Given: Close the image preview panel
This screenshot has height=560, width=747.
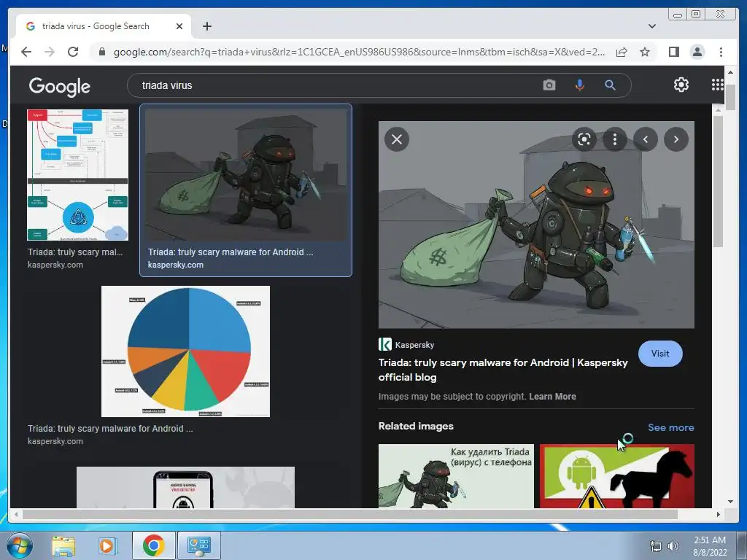Looking at the screenshot, I should pyautogui.click(x=397, y=139).
